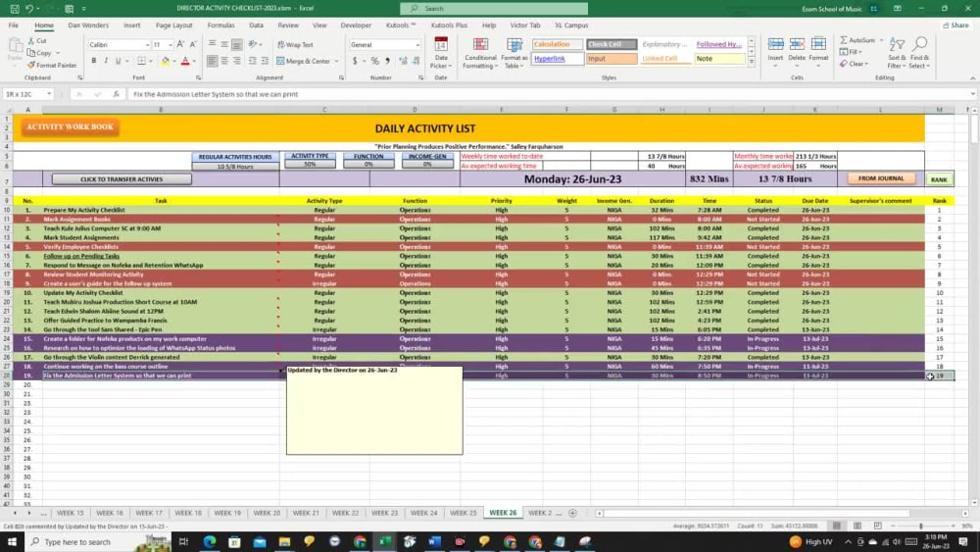The height and width of the screenshot is (552, 980).
Task: Toggle Wrap Text
Action: pos(296,45)
